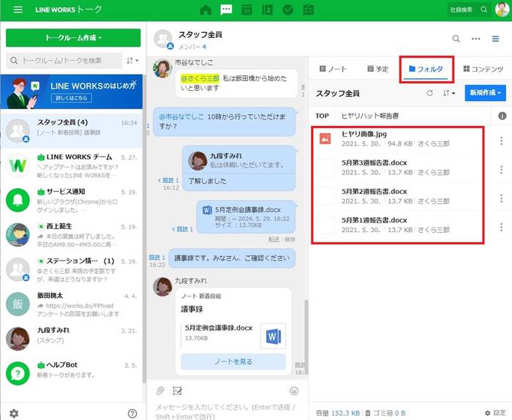Open the LINE WORKS チーム talk room
The image size is (512, 420).
72,165
